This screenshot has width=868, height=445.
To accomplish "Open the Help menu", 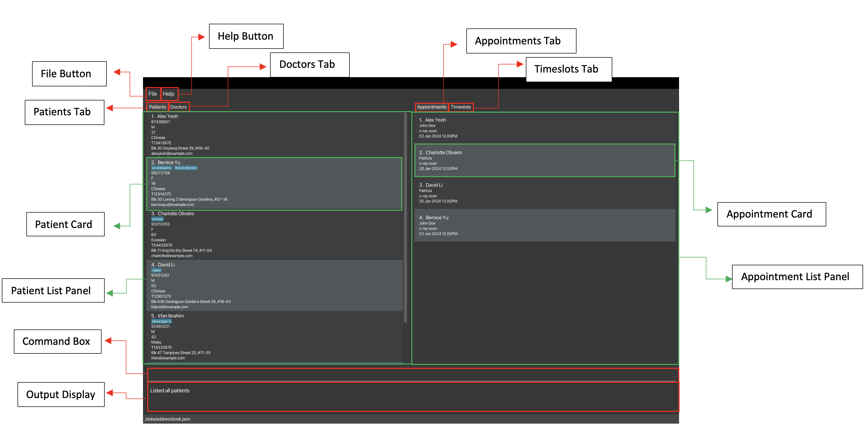I will tap(169, 94).
